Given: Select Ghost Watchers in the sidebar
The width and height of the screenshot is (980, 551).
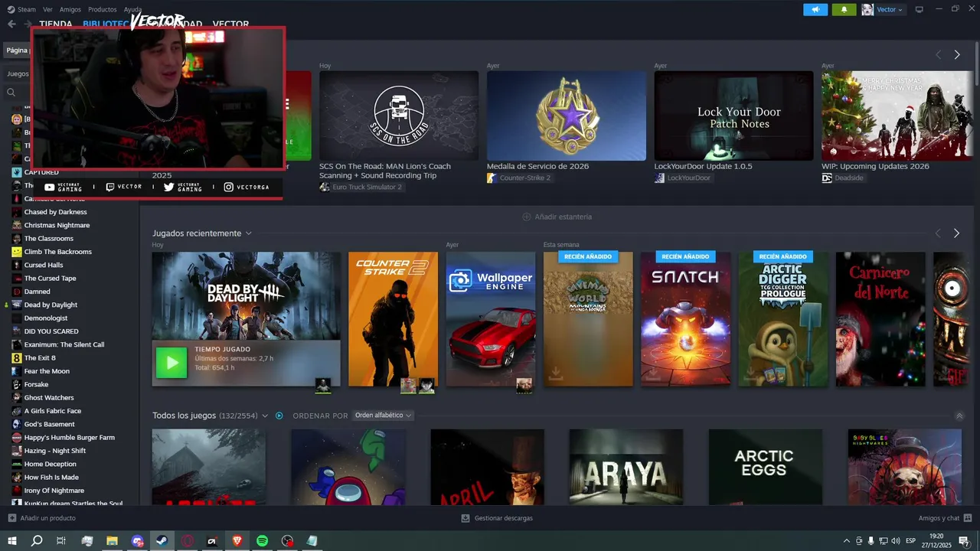Looking at the screenshot, I should point(49,398).
